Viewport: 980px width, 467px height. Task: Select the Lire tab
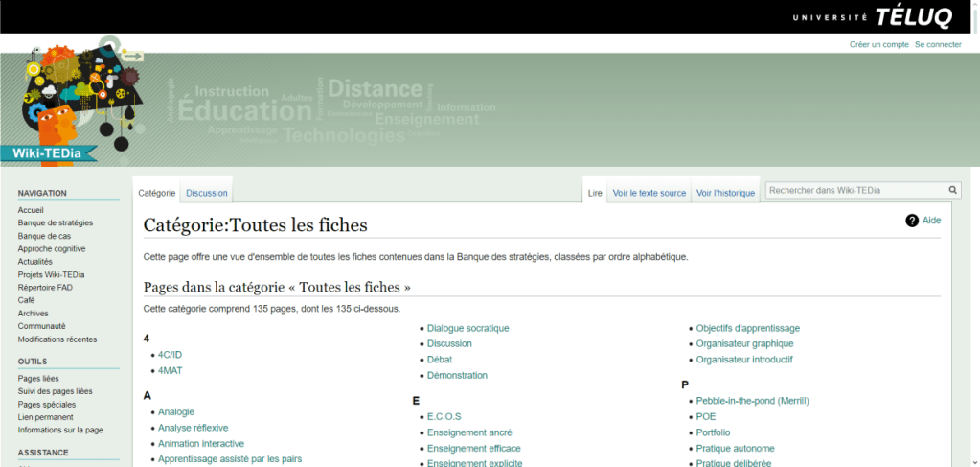pyautogui.click(x=595, y=193)
